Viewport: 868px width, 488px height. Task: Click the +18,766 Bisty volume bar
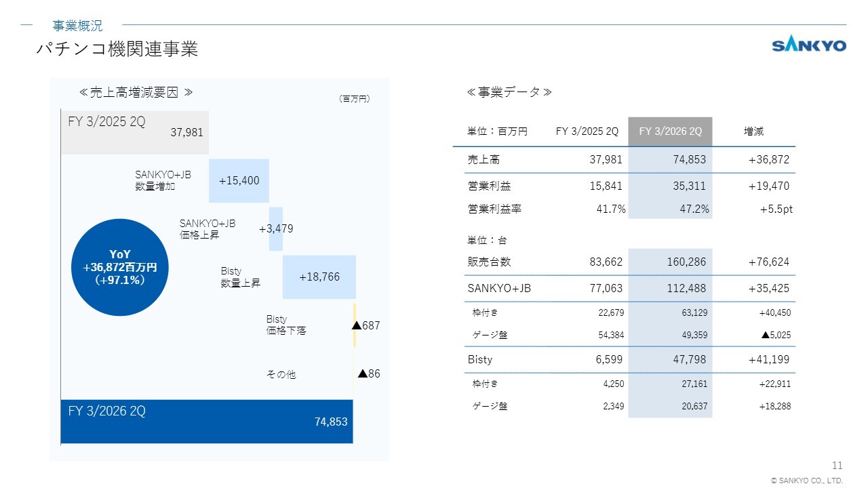(x=319, y=277)
